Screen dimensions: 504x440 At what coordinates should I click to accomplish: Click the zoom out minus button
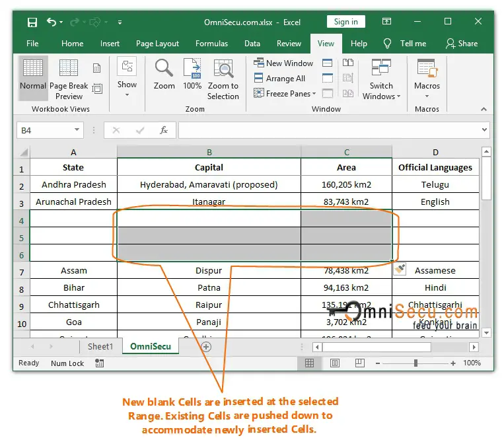tap(378, 363)
